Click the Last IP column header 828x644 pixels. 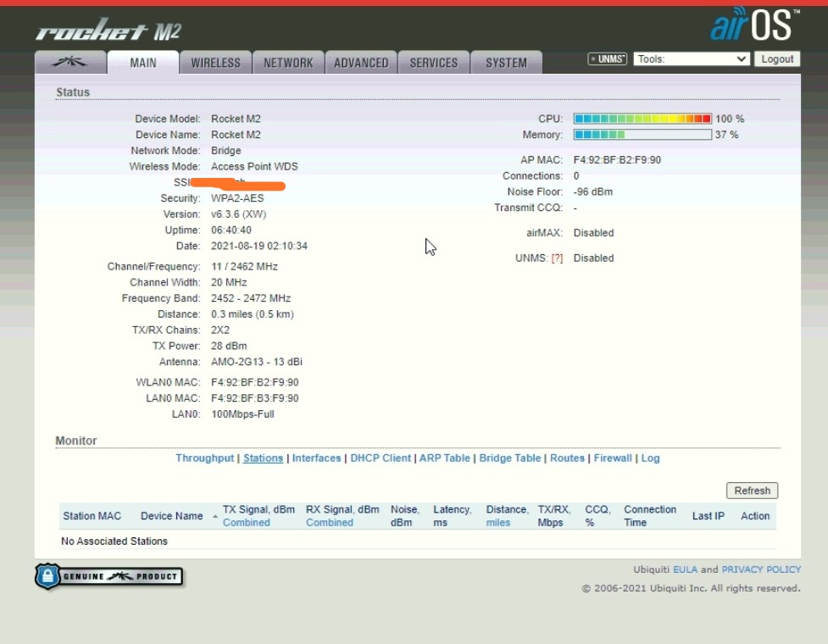tap(709, 516)
